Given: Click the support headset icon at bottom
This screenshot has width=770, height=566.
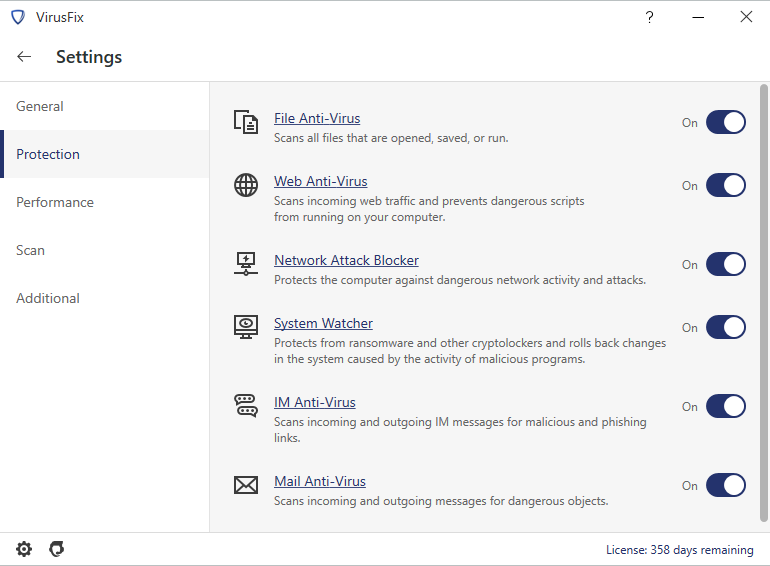Looking at the screenshot, I should pyautogui.click(x=57, y=549).
